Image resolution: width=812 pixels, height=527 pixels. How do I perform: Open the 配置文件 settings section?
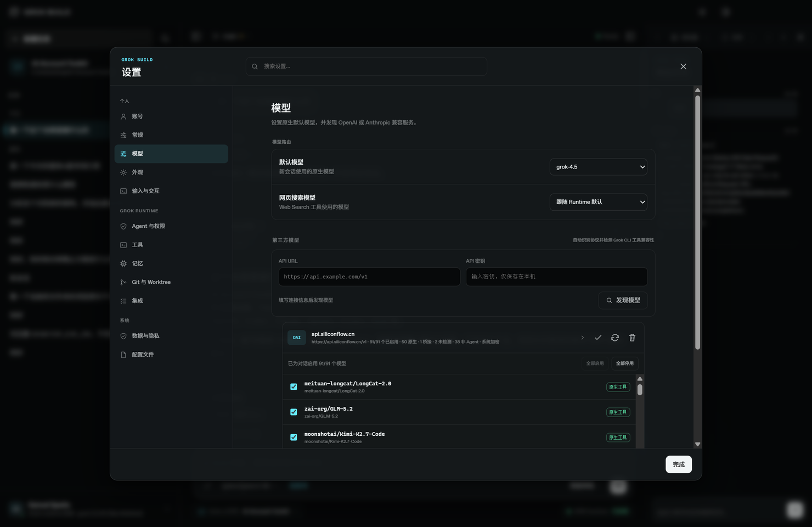171,355
